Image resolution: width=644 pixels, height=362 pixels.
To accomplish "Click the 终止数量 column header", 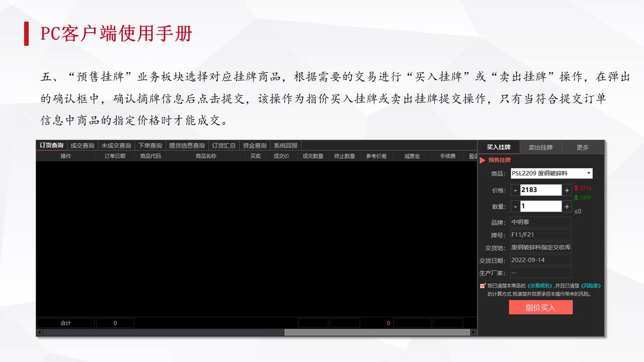I will pyautogui.click(x=345, y=156).
